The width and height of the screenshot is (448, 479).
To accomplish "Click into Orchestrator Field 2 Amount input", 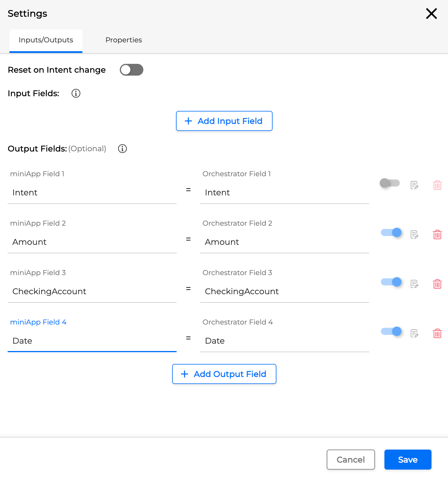I will [284, 242].
